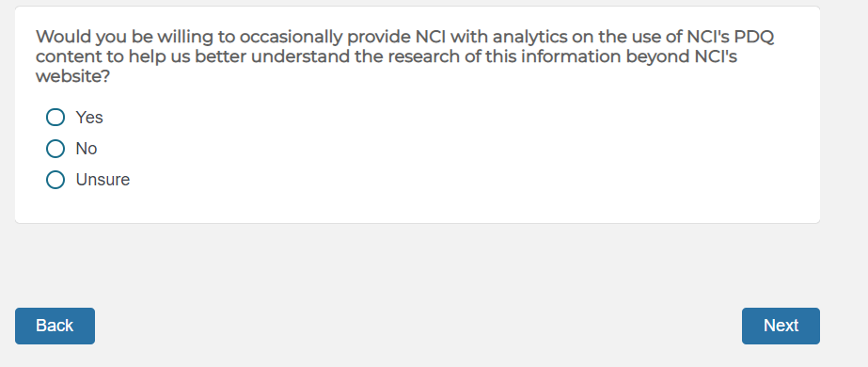Viewport: 868px width, 367px height.
Task: Return to the previous survey page
Action: (x=55, y=326)
